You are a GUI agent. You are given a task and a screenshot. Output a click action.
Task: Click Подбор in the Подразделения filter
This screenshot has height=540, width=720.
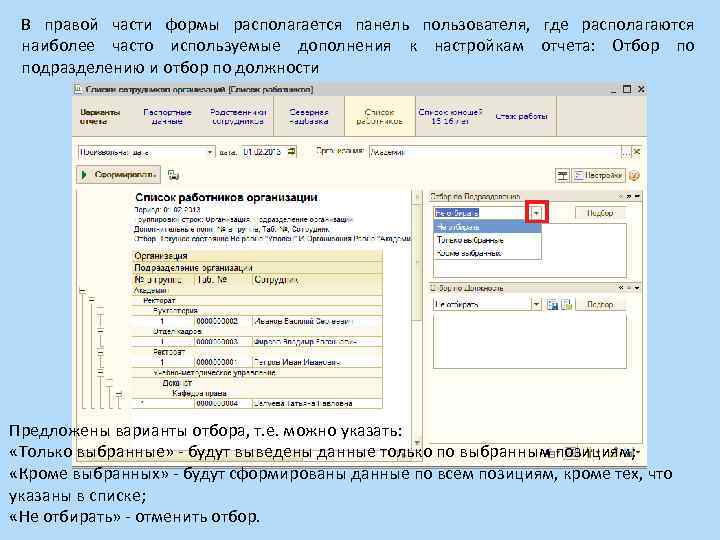point(600,213)
